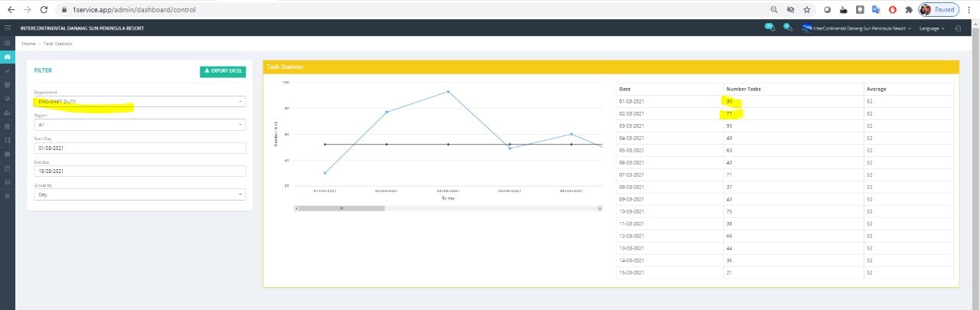The image size is (980, 310).
Task: Click the logout icon in header
Action: (958, 28)
